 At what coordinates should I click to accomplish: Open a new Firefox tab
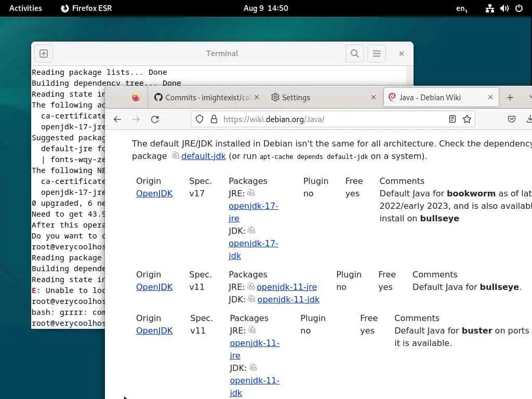(510, 98)
